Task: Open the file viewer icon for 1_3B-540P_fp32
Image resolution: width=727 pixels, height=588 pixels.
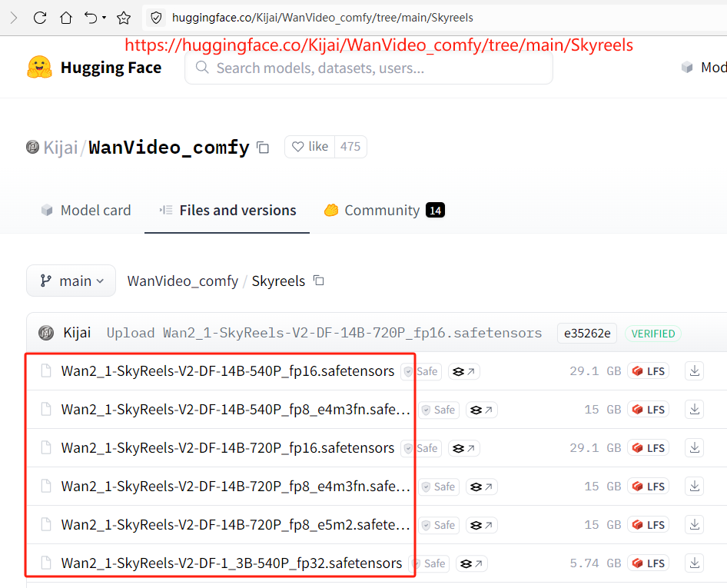Action: [x=472, y=564]
